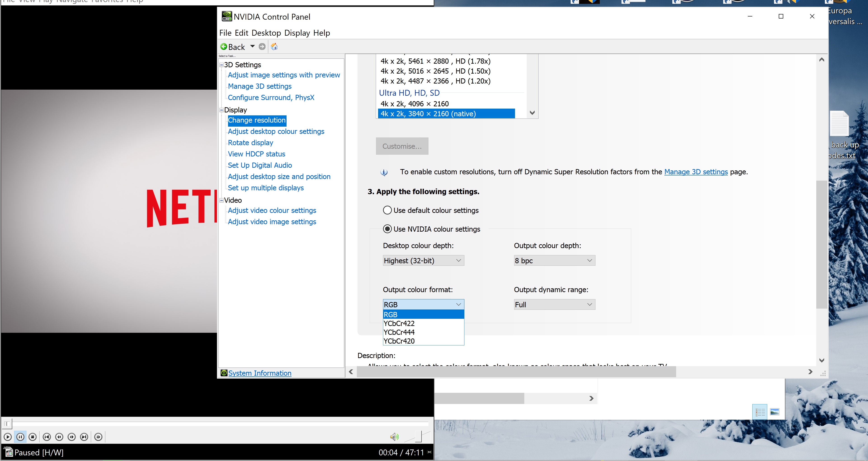
Task: Open the Desktop menu
Action: (266, 33)
